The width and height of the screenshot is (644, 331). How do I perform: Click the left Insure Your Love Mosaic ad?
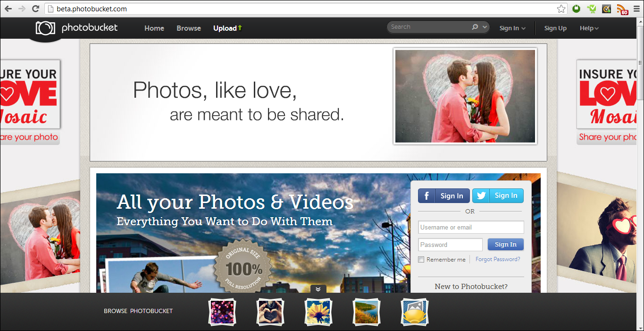point(30,102)
